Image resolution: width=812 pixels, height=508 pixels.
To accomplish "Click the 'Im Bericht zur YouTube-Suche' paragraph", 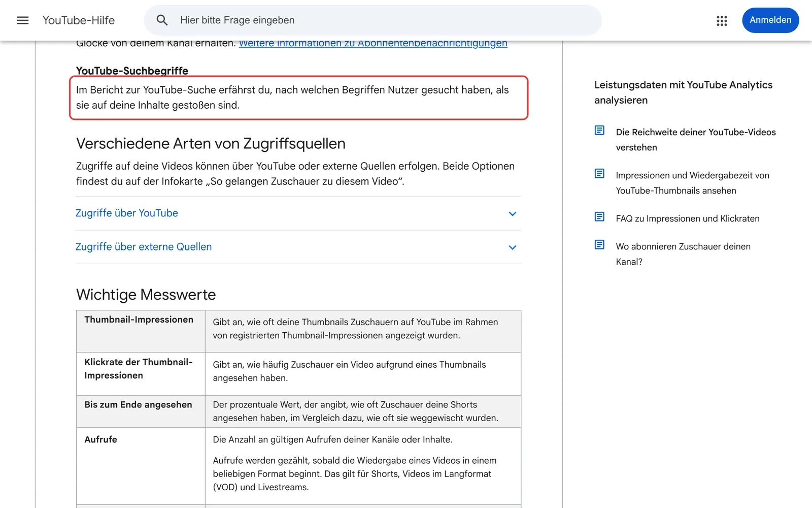I will coord(292,98).
